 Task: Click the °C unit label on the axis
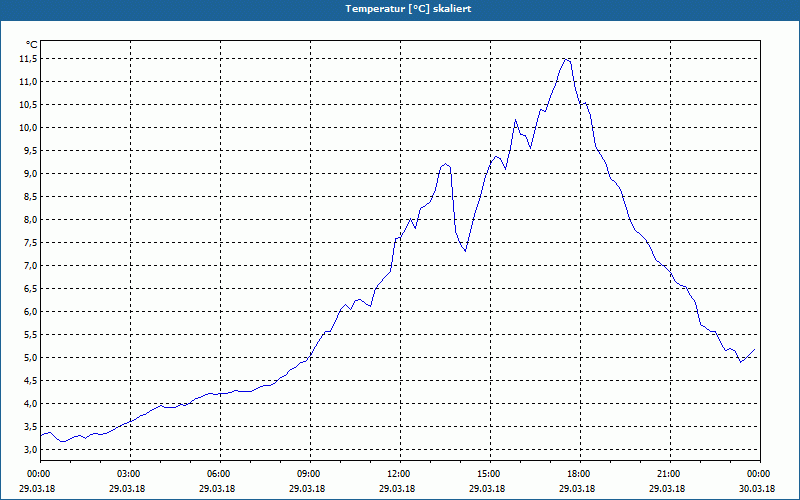coord(32,45)
